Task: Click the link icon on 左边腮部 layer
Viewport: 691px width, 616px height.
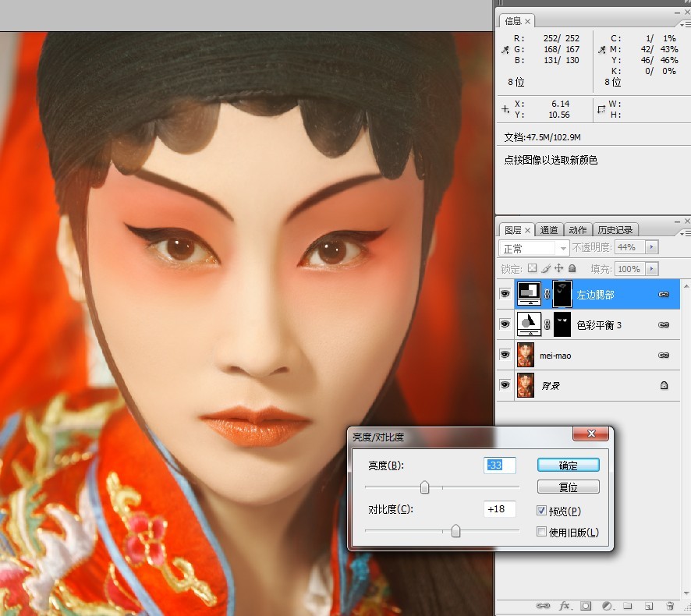Action: click(x=664, y=294)
